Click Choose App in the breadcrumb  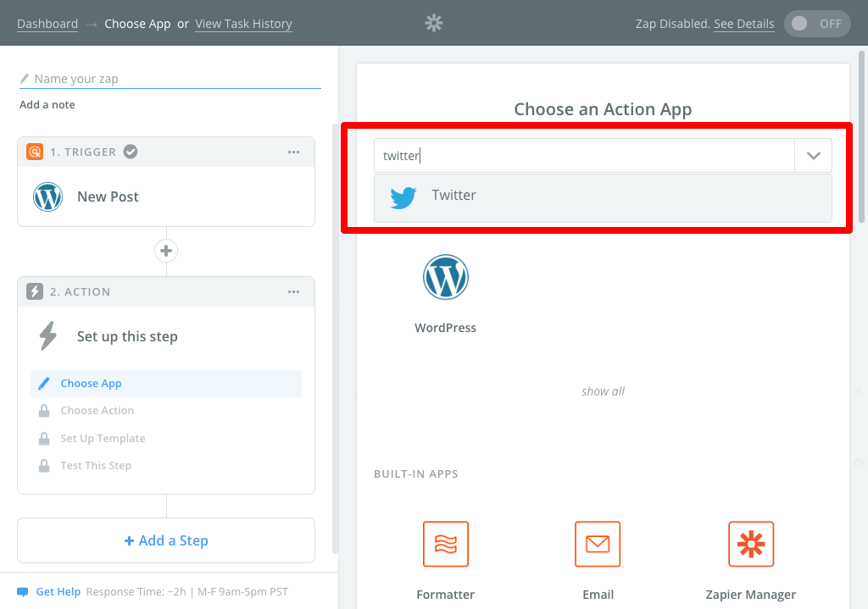tap(137, 24)
